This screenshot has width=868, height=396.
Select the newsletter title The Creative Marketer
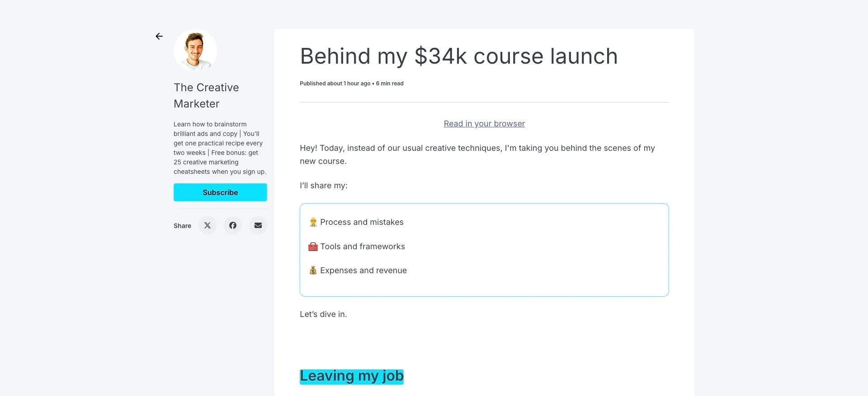pyautogui.click(x=206, y=95)
